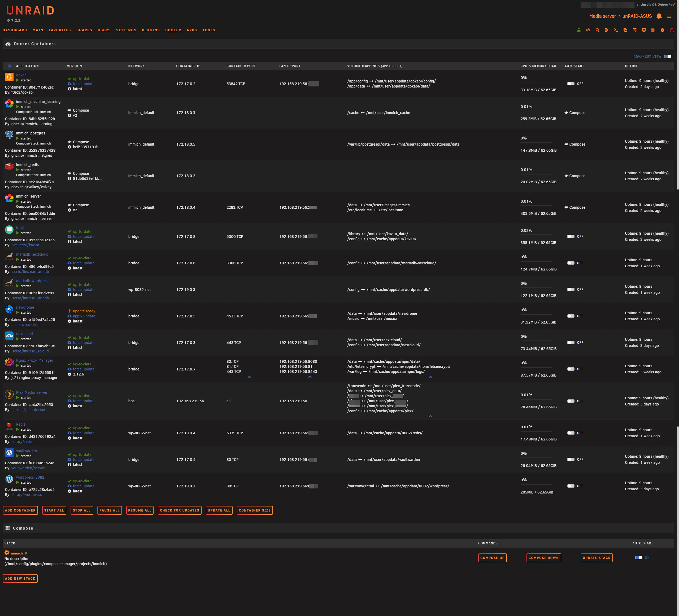Click the Plex-Media-Server container icon
Screen dimensions: 679x616
pyautogui.click(x=9, y=394)
